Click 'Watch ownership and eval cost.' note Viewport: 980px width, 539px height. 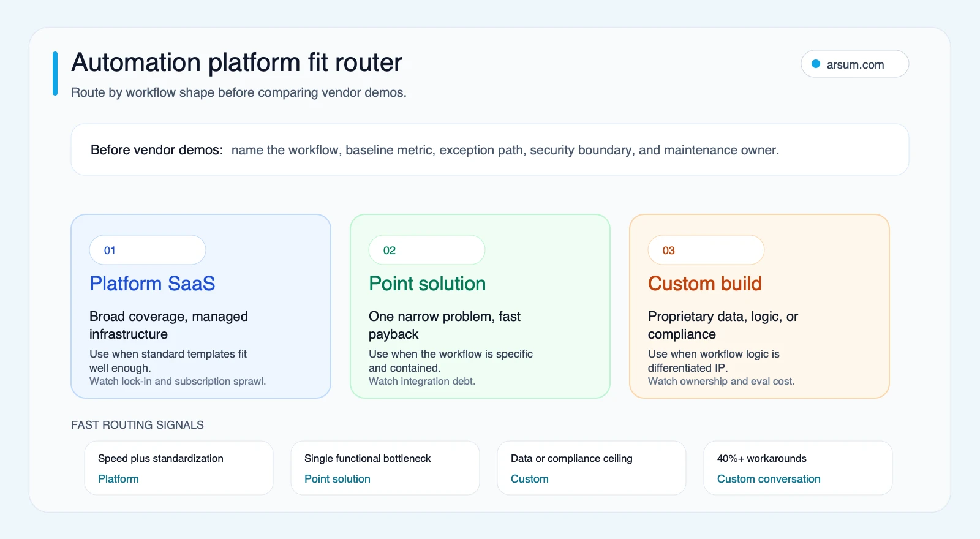pyautogui.click(x=721, y=381)
